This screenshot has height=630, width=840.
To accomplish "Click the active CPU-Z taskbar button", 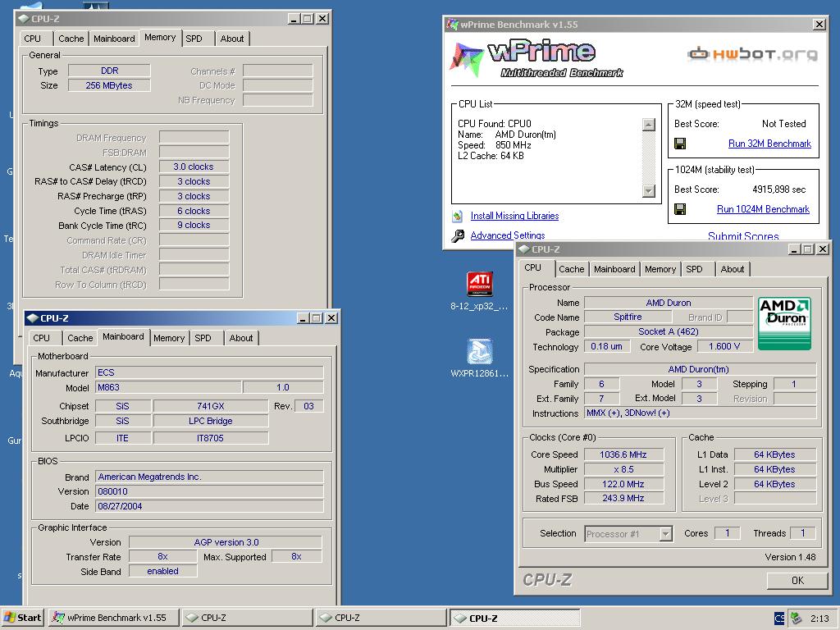I will pos(515,618).
